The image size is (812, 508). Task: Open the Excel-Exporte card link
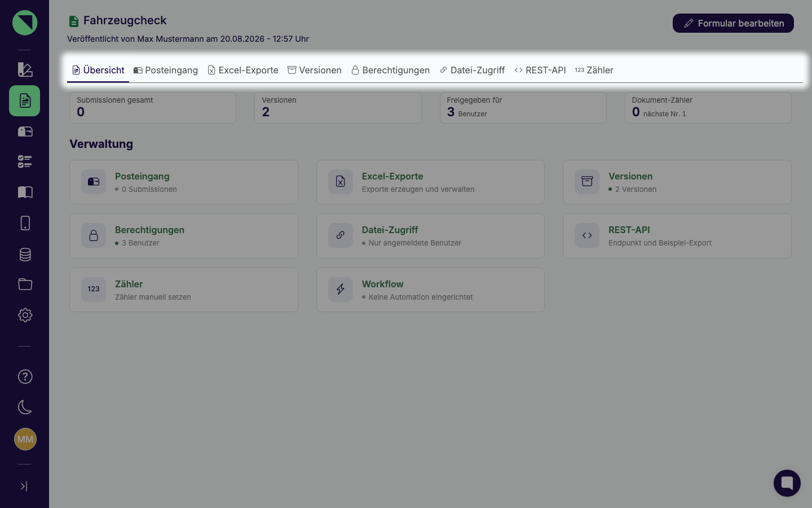click(x=430, y=182)
